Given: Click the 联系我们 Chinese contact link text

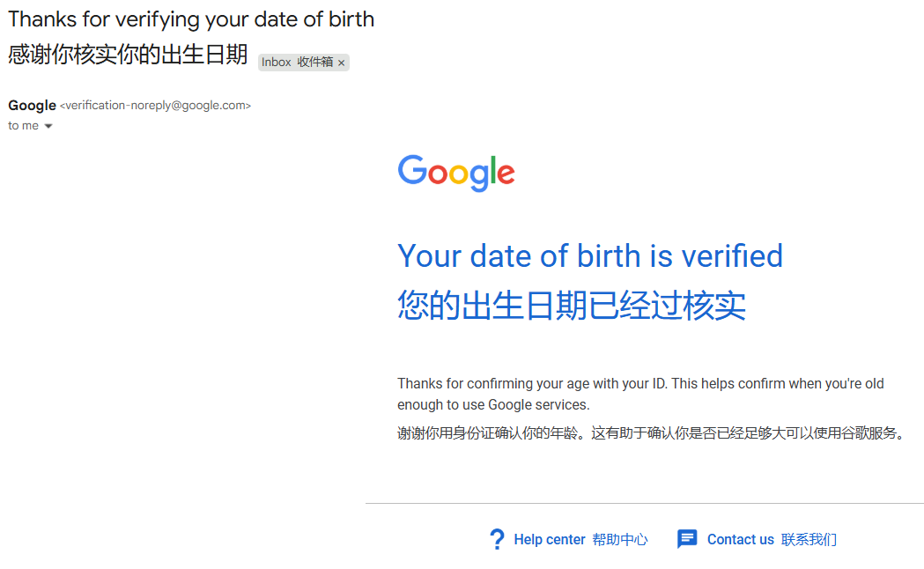Looking at the screenshot, I should (x=809, y=540).
